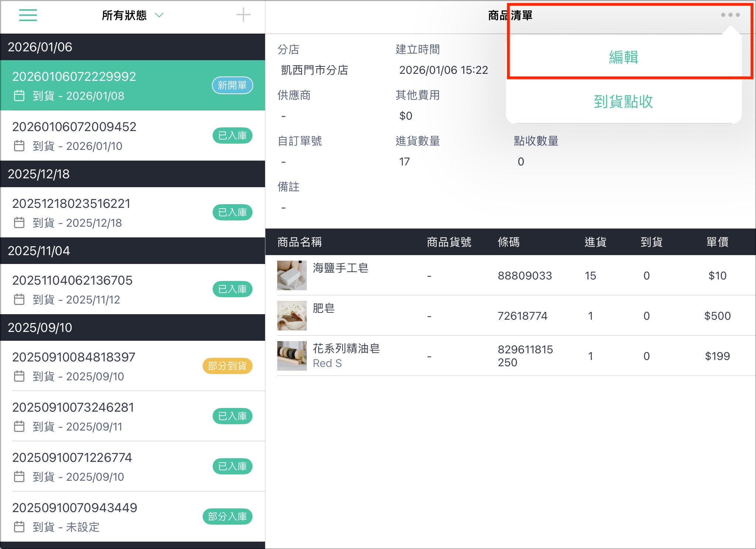
Task: Open order 20250910071226774
Action: point(133,466)
